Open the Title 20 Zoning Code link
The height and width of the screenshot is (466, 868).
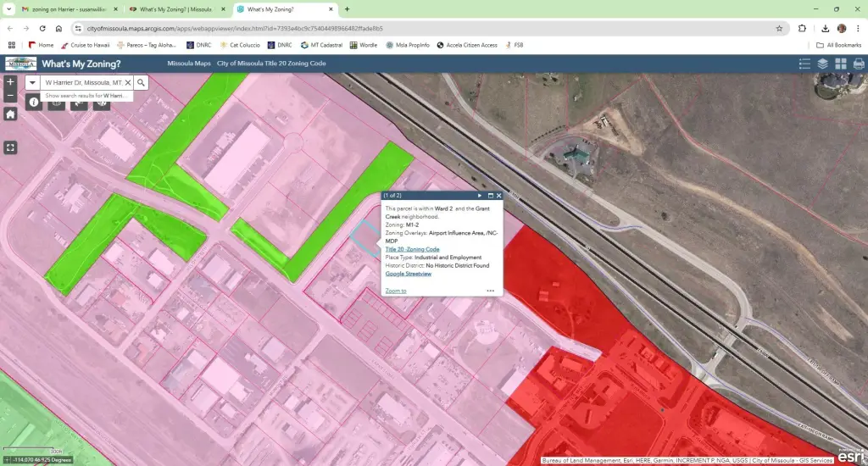[x=412, y=249]
